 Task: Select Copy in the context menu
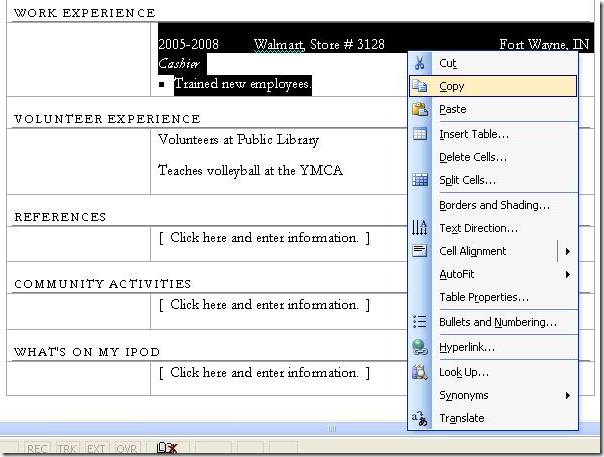pos(493,86)
